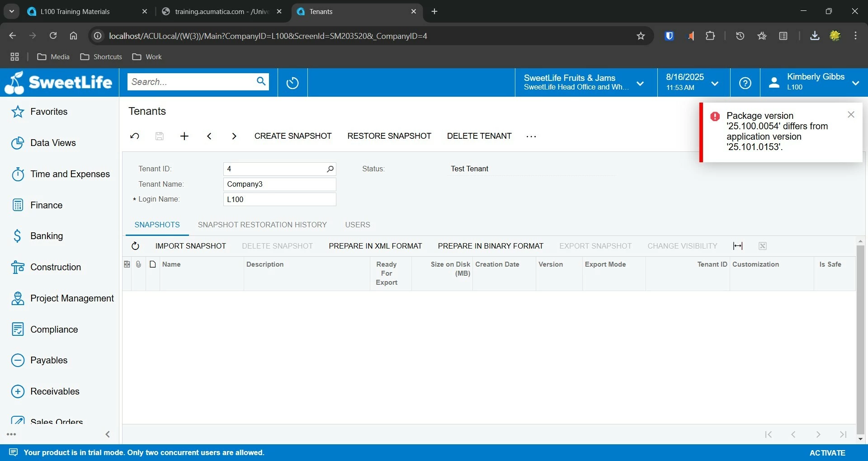Click the Tenant ID field
Viewport: 868px width, 461px height.
pyautogui.click(x=274, y=169)
